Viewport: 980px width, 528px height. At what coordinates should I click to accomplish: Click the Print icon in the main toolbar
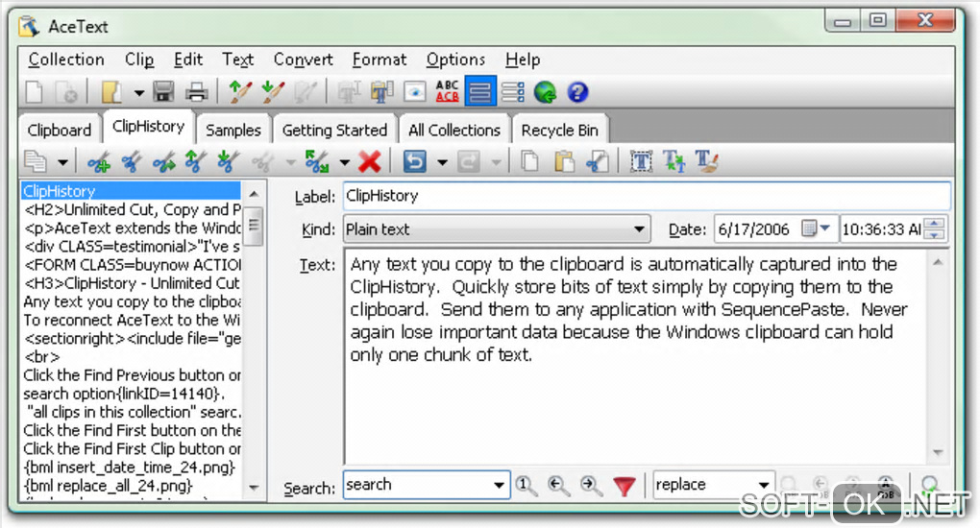tap(196, 92)
